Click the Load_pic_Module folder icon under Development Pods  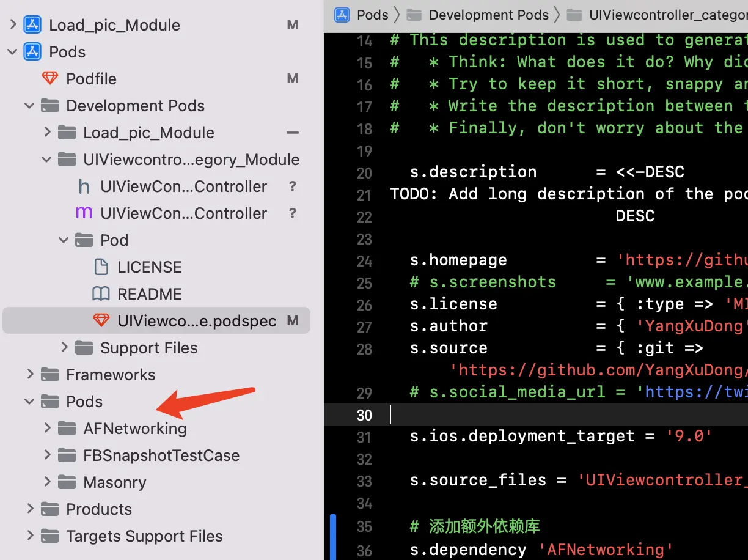(x=67, y=133)
